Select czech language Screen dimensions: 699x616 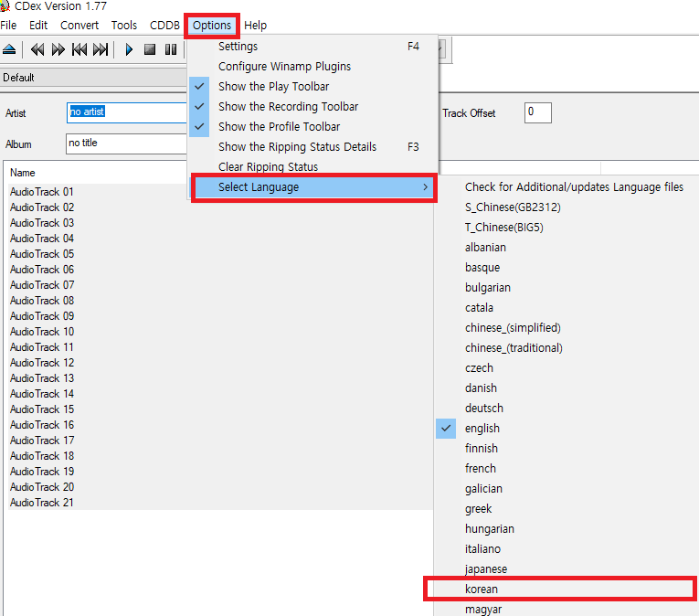567,367
